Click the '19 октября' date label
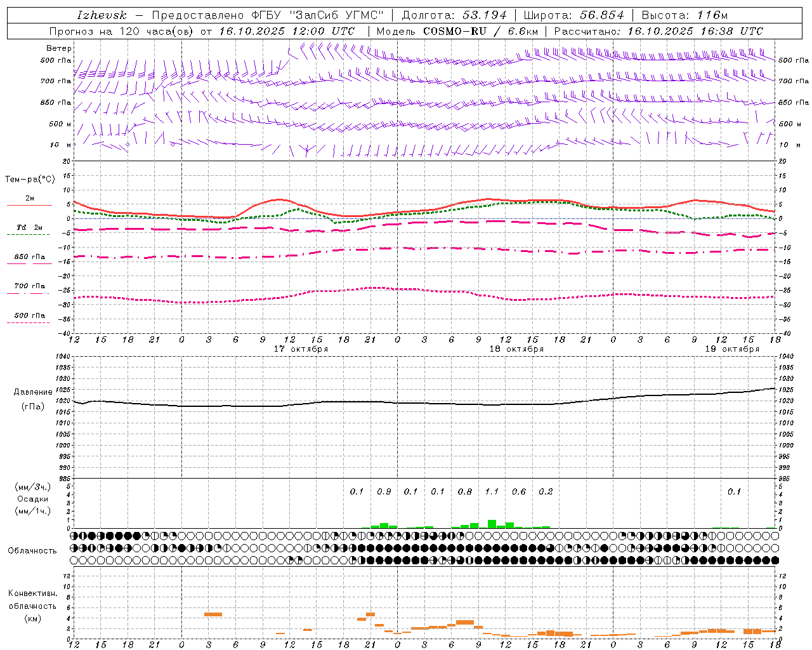 732,349
